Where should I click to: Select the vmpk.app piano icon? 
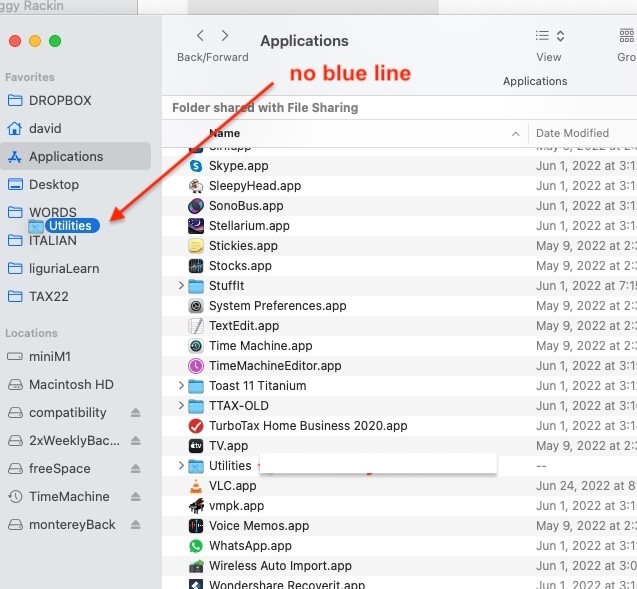point(196,506)
